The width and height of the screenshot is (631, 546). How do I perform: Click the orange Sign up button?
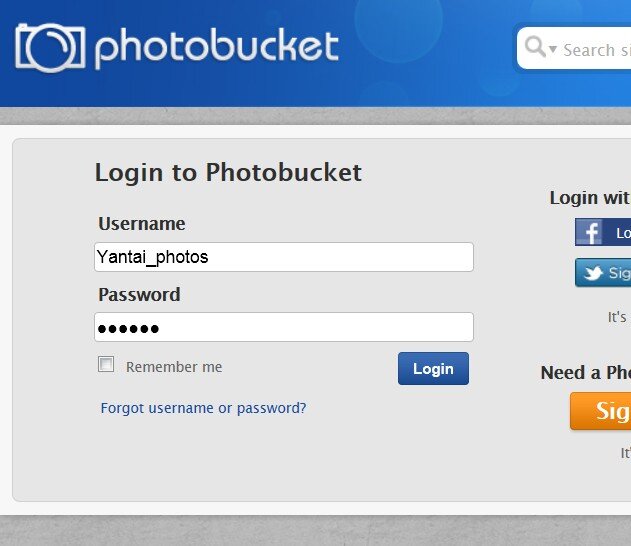600,411
